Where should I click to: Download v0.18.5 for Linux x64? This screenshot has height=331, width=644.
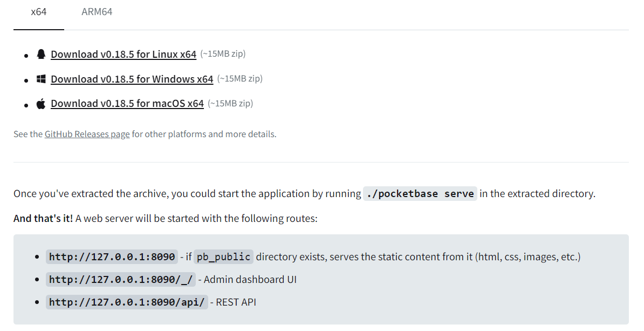click(x=124, y=55)
